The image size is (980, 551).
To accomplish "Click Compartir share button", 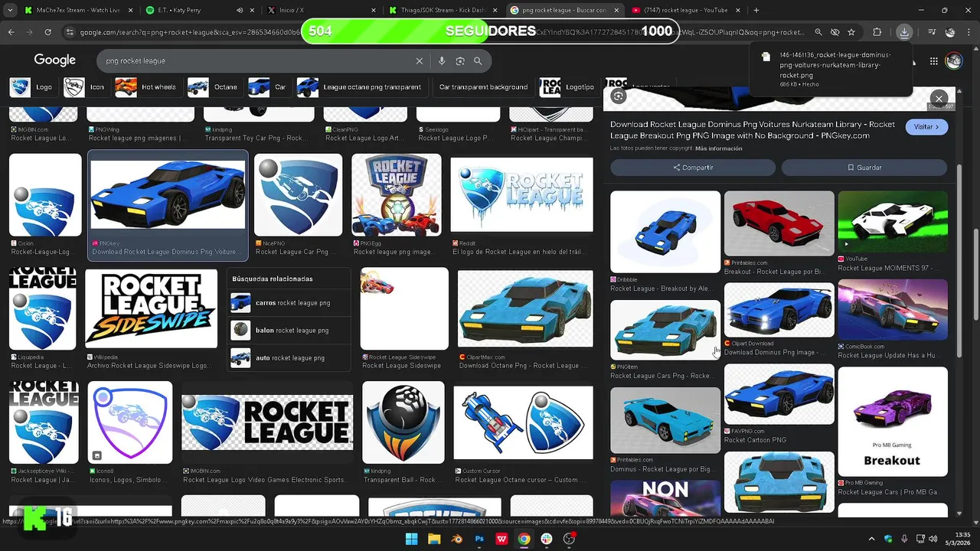I will tap(693, 168).
